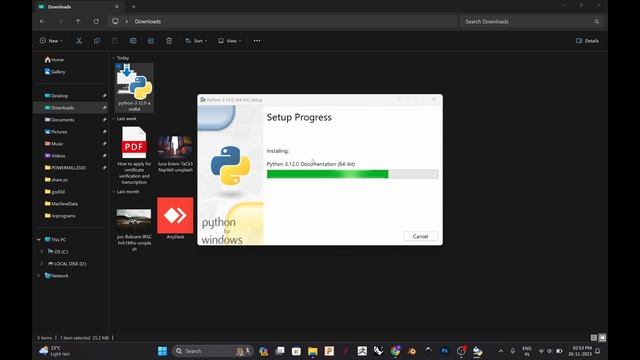Select the PDF certificate verification file
The width and height of the screenshot is (640, 360).
[x=134, y=156]
